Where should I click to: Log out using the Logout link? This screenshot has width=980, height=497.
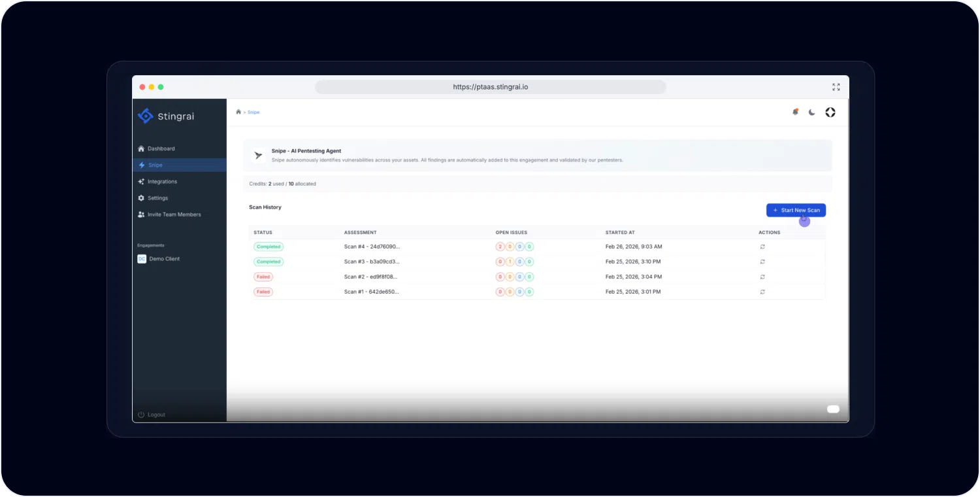click(x=155, y=415)
